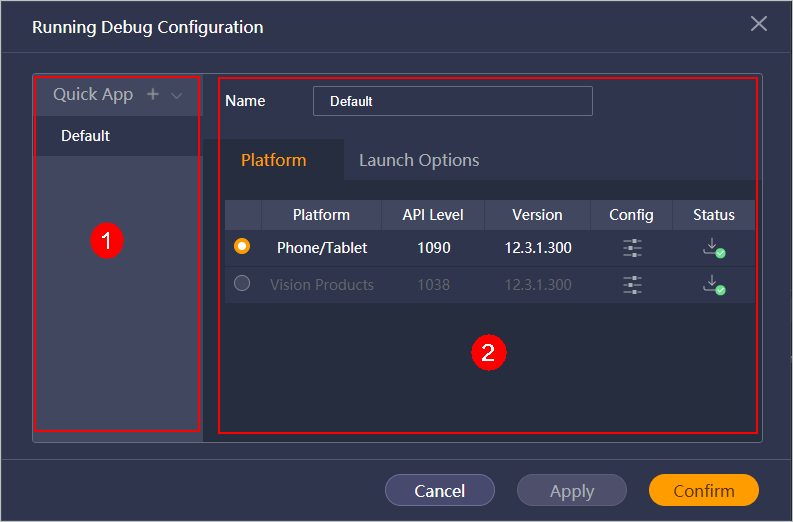The image size is (793, 522).
Task: Click the Vision Products version 12.3.1.300 cell
Action: pos(538,285)
